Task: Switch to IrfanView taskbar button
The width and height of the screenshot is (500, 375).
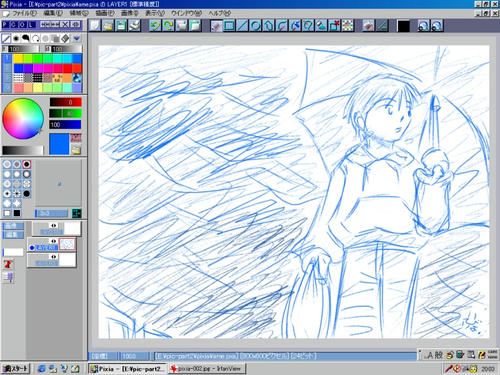Action: pyautogui.click(x=207, y=368)
